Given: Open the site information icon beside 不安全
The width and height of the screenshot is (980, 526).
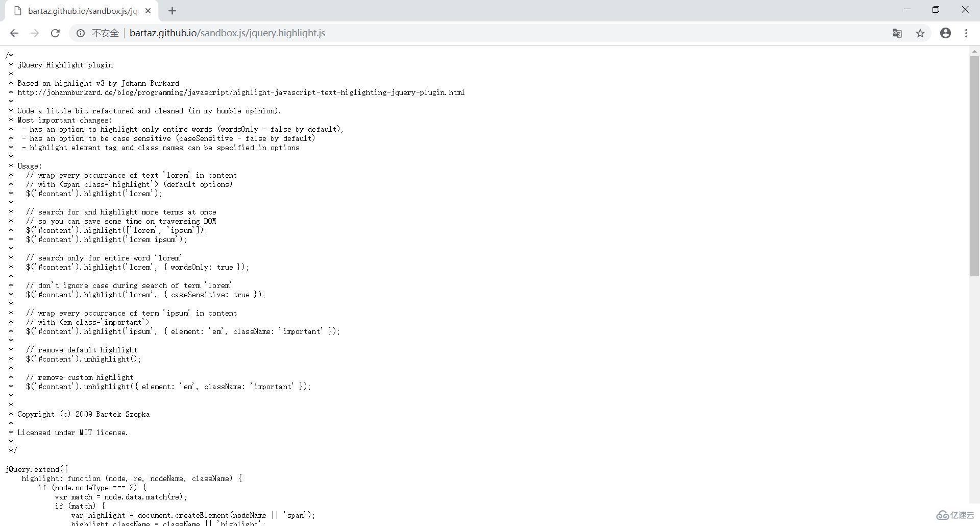Looking at the screenshot, I should tap(81, 33).
